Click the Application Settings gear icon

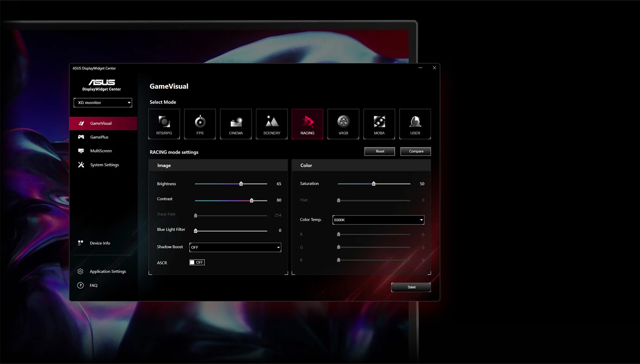point(80,271)
